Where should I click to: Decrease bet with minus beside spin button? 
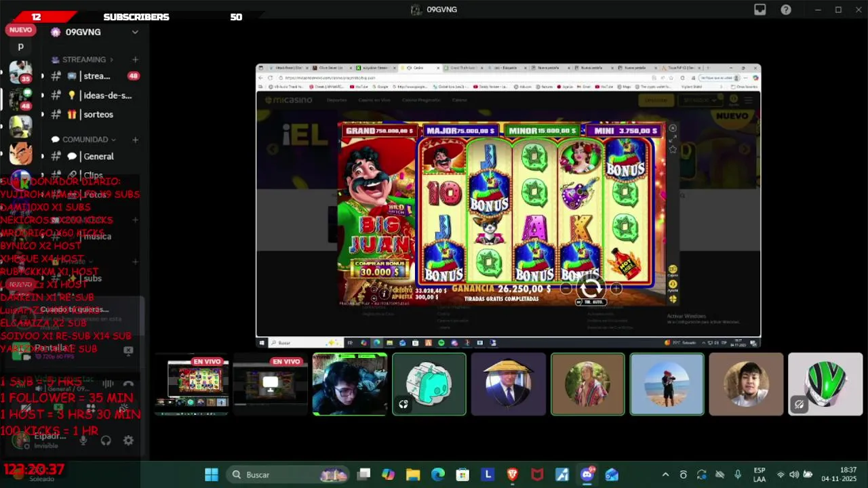(566, 289)
